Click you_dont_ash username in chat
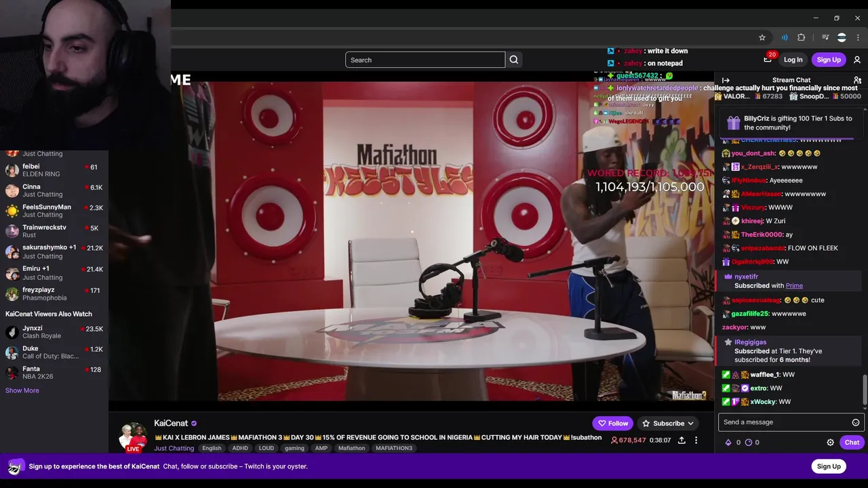 point(753,153)
